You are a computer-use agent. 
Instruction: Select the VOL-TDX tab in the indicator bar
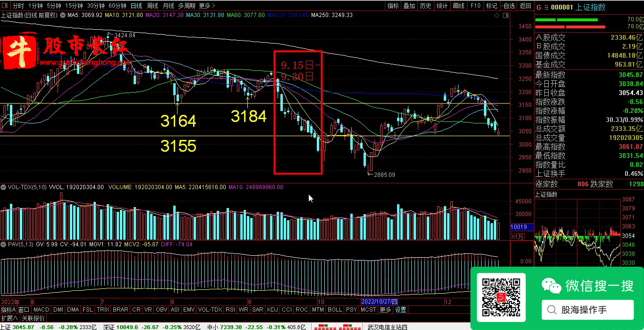click(210, 310)
